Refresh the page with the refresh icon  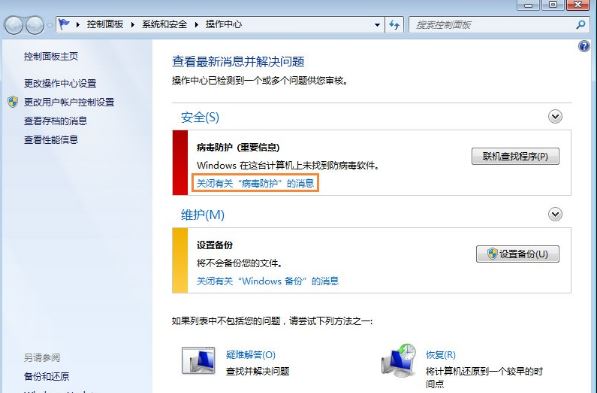394,25
